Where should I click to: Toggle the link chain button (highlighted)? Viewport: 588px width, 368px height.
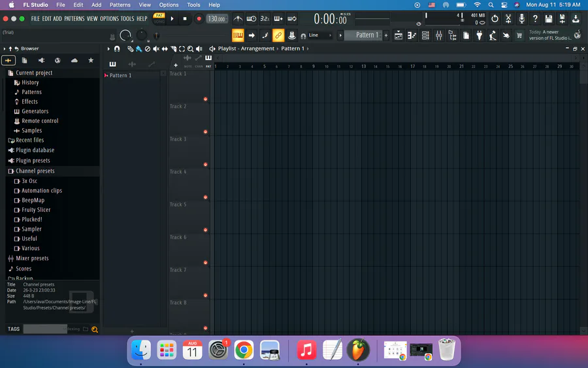pos(278,35)
